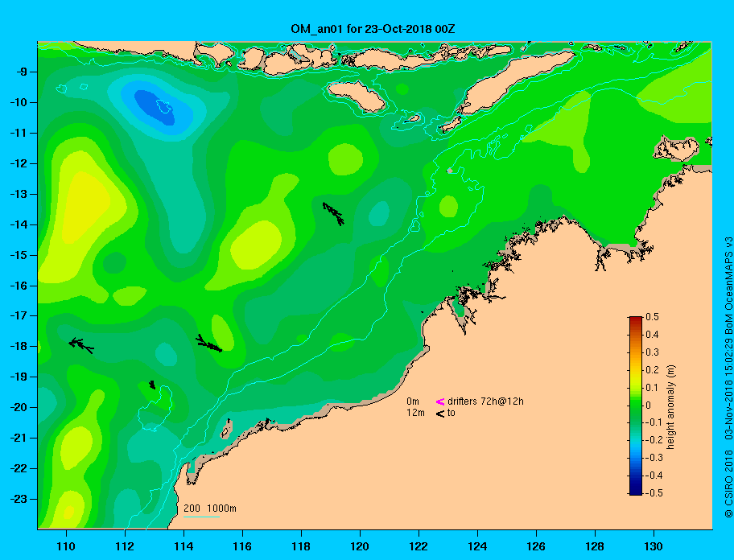This screenshot has width=734, height=560.
Task: Click the map title 'OM_an01 for 23-Oct-2018 00Z'
Action: click(373, 29)
